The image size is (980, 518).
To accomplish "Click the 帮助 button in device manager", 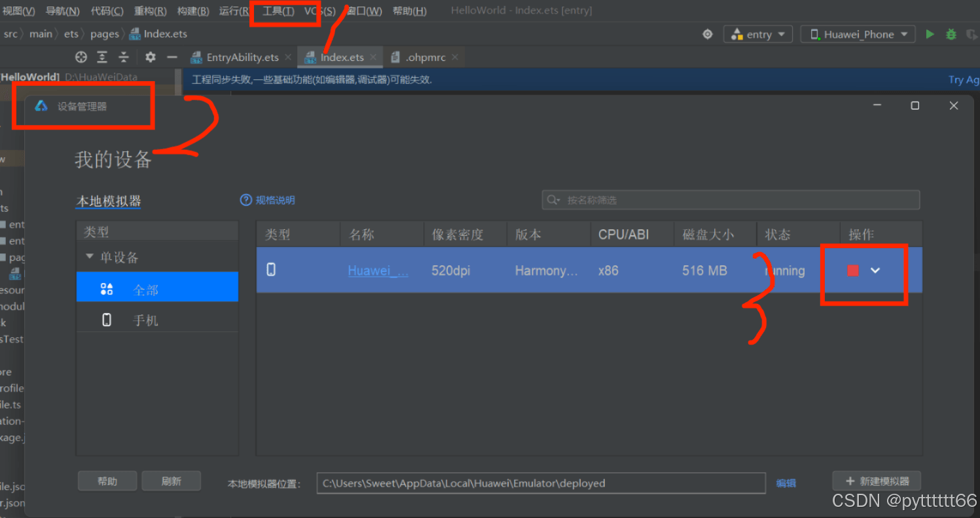I will (107, 481).
